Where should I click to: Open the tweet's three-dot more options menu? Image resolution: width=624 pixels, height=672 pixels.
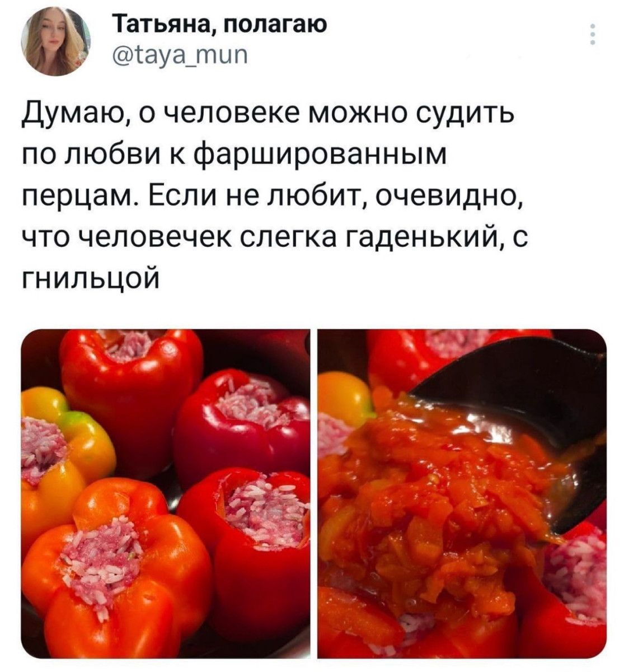[593, 35]
